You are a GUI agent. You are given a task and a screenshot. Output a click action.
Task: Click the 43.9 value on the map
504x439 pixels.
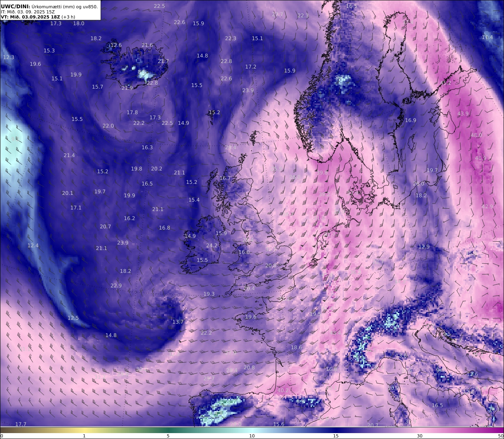[x=463, y=113]
